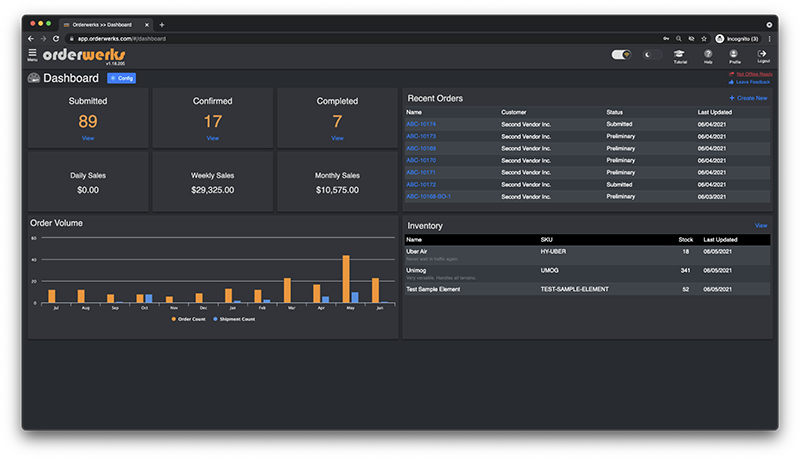
Task: Click the blocked-tracking eye icon in address bar
Action: pos(691,39)
